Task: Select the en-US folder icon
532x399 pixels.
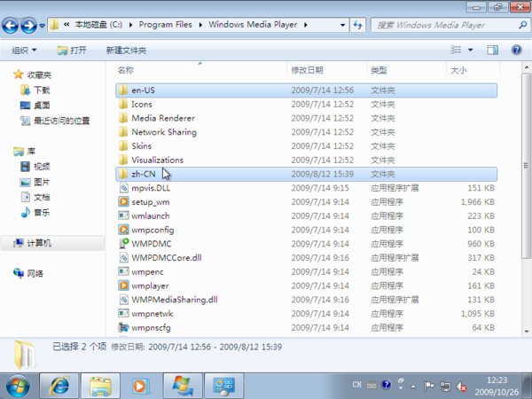Action: 123,90
